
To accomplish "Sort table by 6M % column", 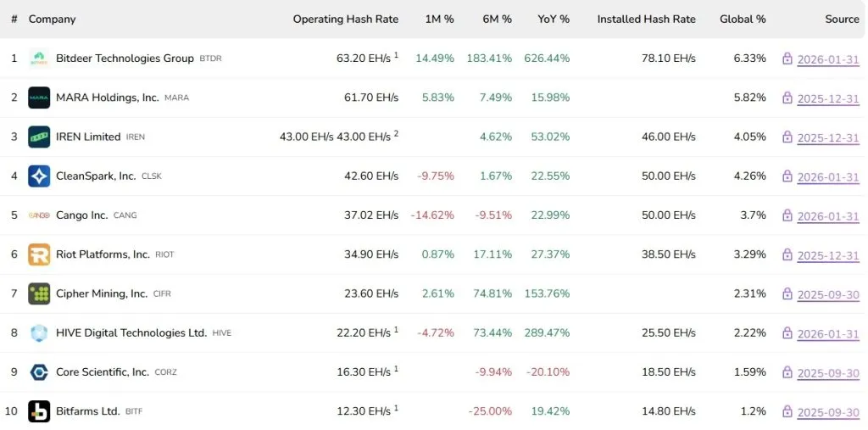I will [x=495, y=19].
